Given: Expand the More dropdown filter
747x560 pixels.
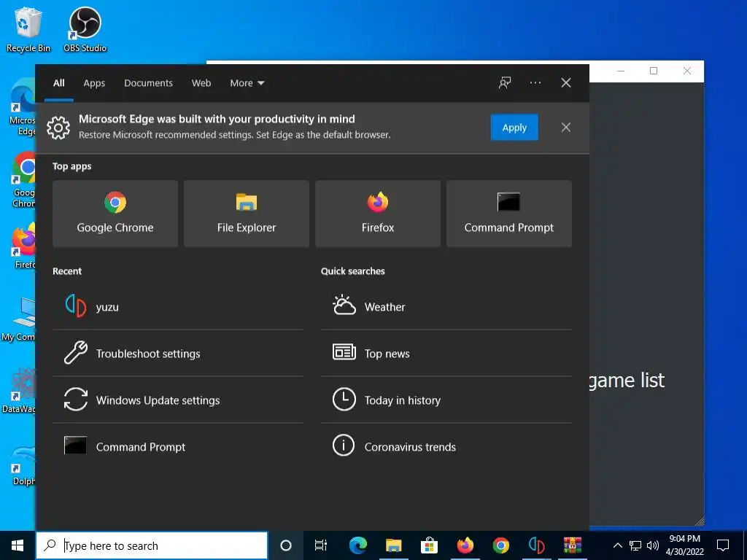Looking at the screenshot, I should (x=247, y=83).
